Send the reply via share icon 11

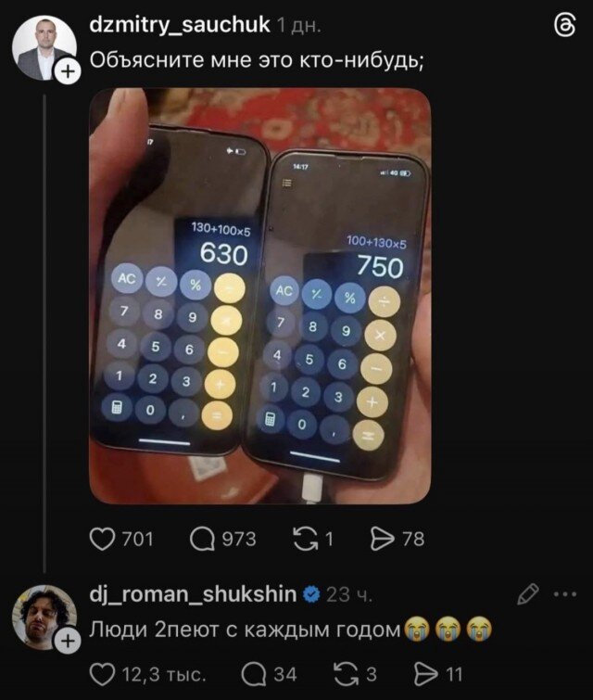[x=426, y=674]
